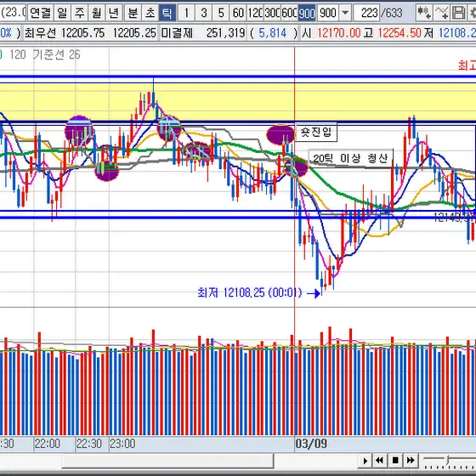
Task: Click the '20틱 이상 청산' annotation label
Action: coord(350,158)
